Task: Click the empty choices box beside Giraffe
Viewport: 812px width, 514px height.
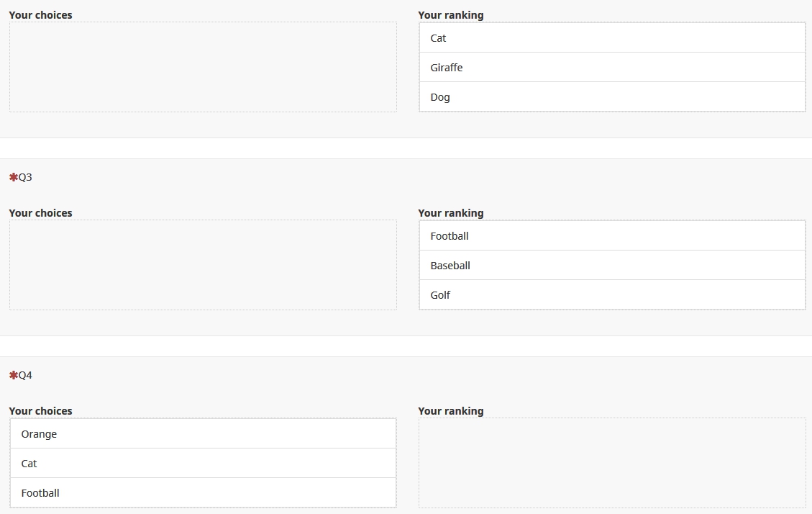Action: [x=203, y=67]
